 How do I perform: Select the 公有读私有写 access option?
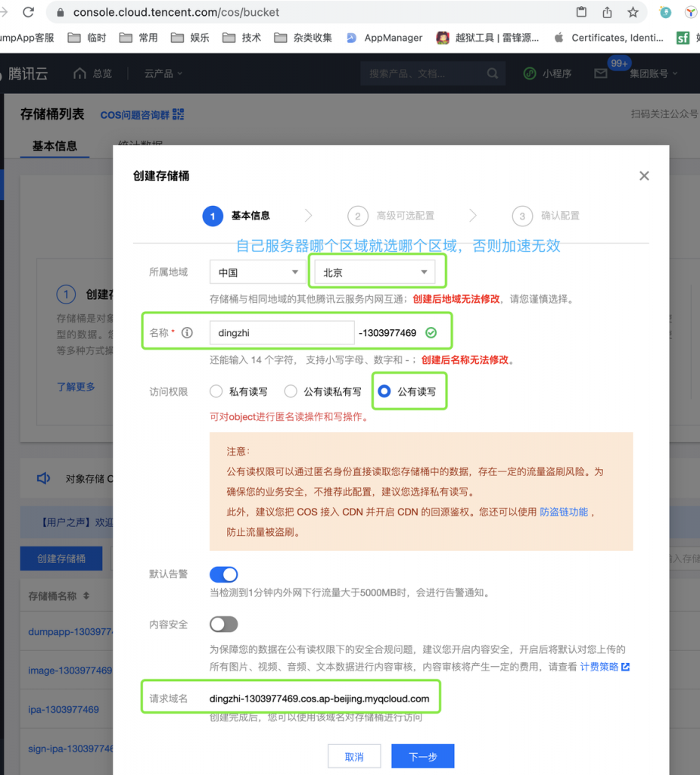(x=323, y=391)
